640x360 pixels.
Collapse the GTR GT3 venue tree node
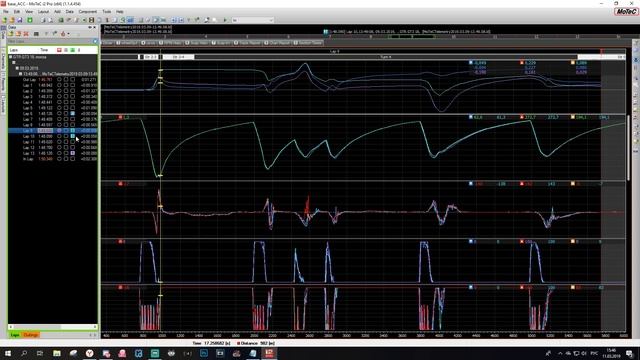11,57
